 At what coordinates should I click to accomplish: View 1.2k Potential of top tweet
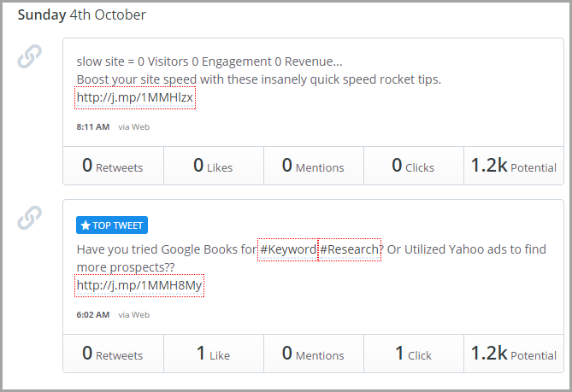(x=514, y=354)
